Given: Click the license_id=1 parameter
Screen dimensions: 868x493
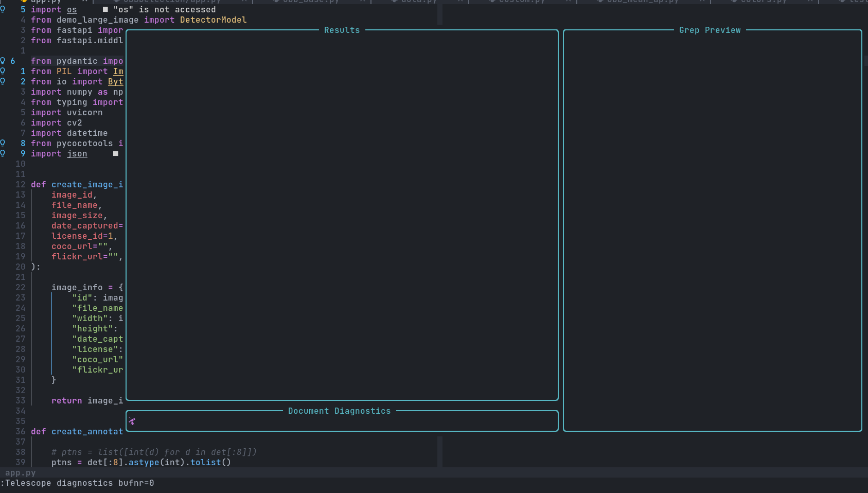Looking at the screenshot, I should 85,236.
